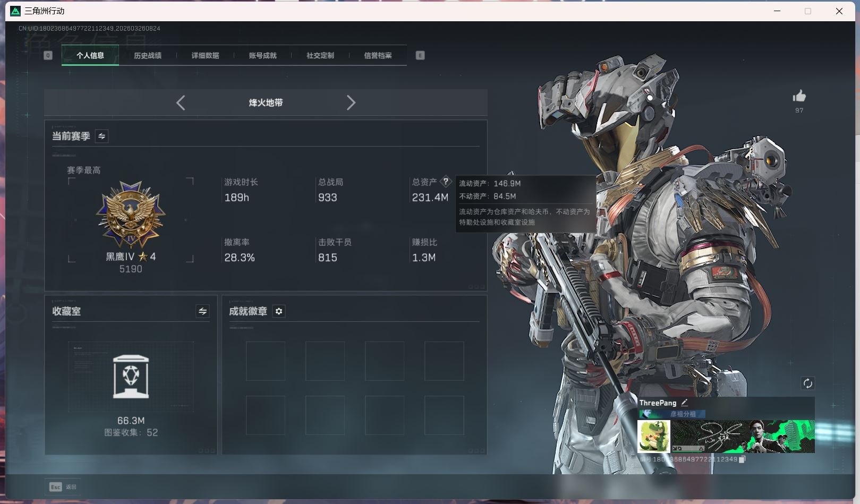Click the 收藏室 display case icon

coord(131,377)
